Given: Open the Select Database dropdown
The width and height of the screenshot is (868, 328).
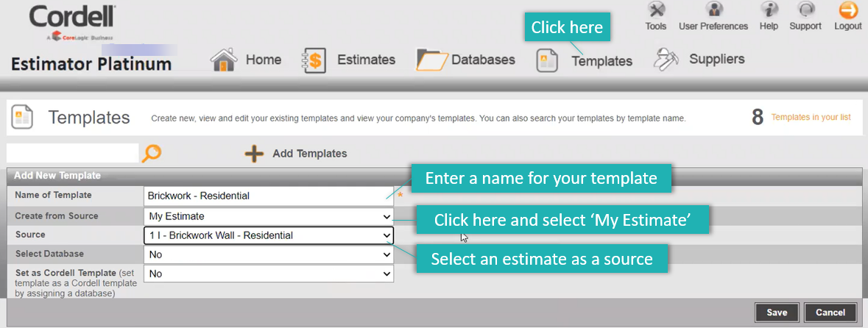Looking at the screenshot, I should click(x=269, y=254).
